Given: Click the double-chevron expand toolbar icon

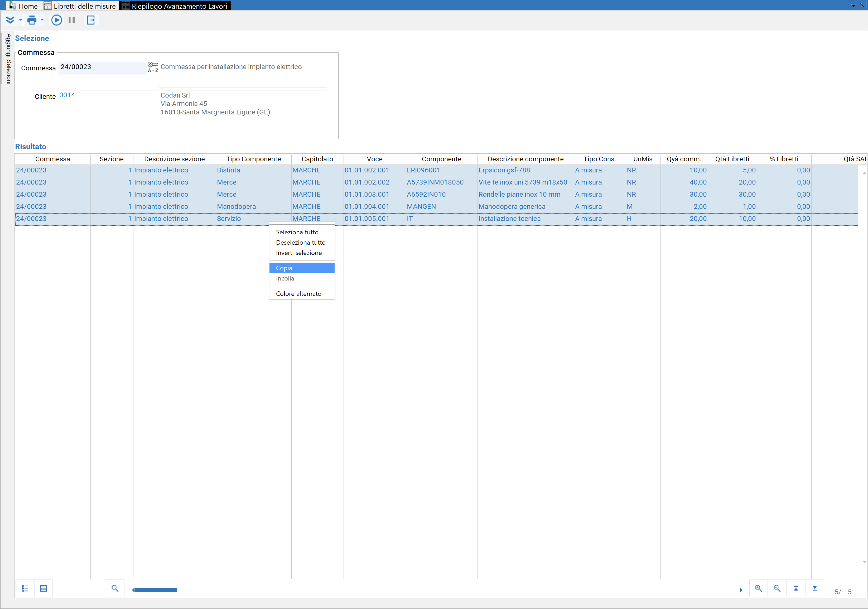Looking at the screenshot, I should click(10, 20).
